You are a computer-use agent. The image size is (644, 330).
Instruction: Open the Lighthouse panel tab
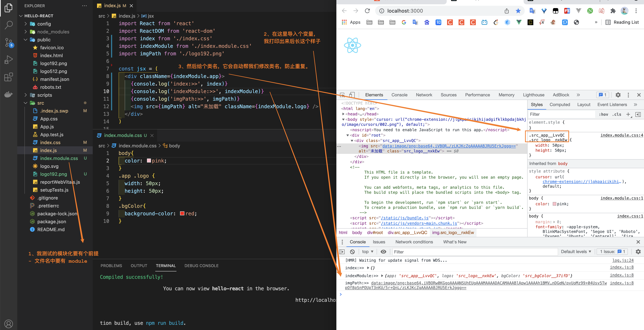point(533,95)
